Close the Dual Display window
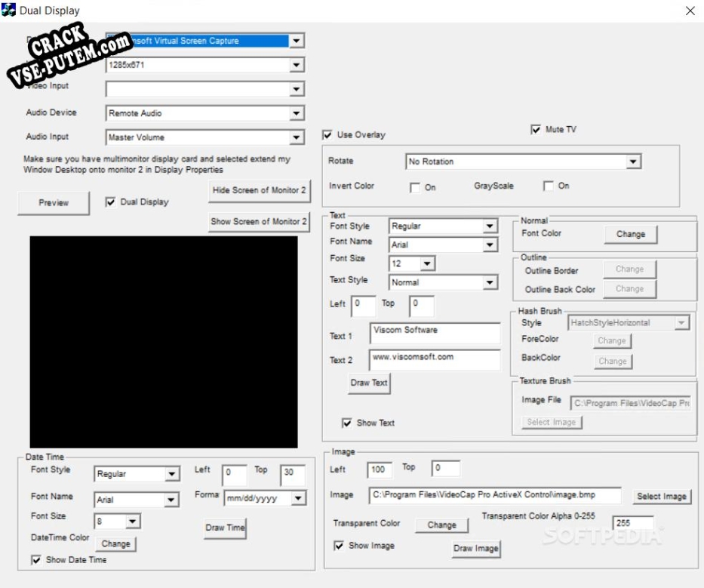Image resolution: width=704 pixels, height=588 pixels. [690, 11]
